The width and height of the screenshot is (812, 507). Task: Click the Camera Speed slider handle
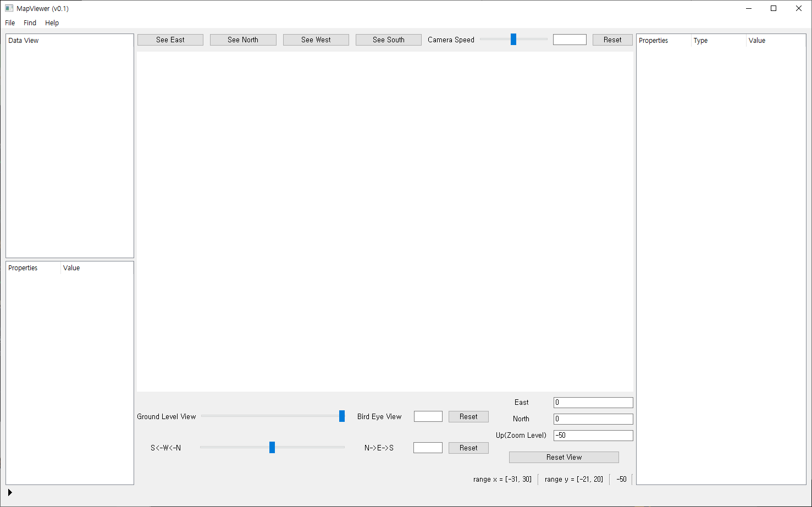click(513, 40)
